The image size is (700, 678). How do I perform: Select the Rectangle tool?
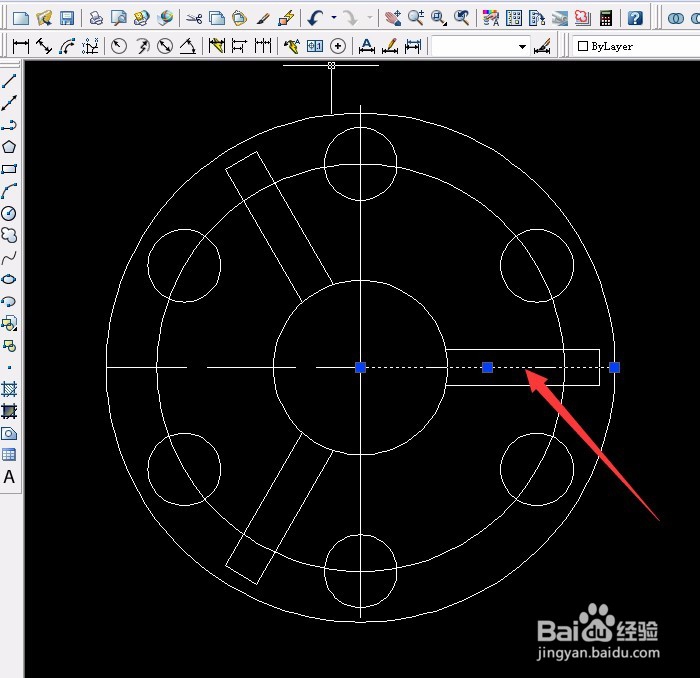(x=9, y=169)
